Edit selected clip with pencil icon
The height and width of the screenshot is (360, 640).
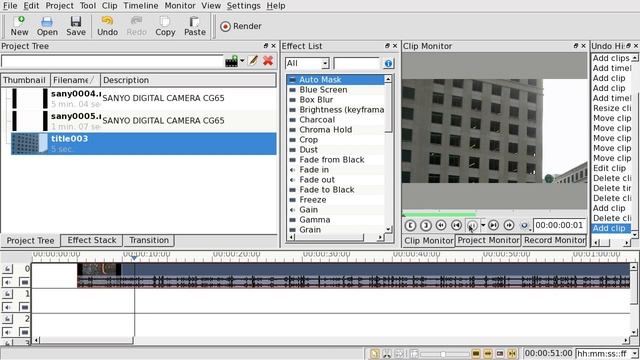[253, 61]
